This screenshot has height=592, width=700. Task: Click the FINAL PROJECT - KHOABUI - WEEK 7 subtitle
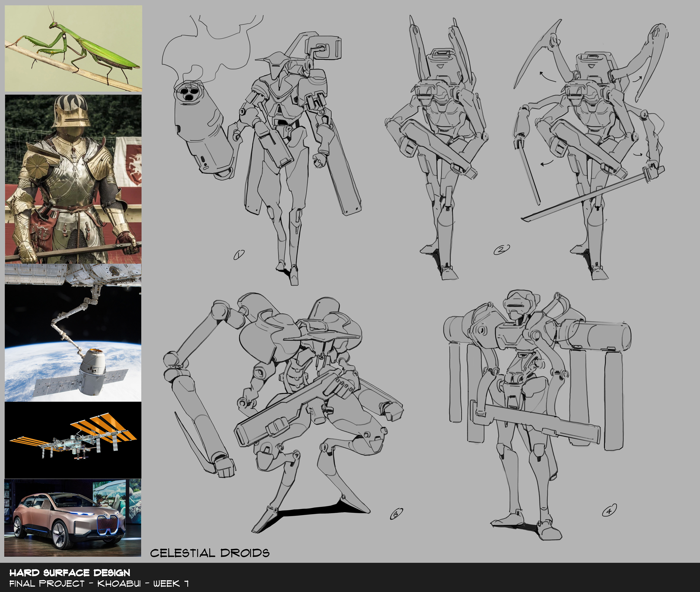click(99, 584)
